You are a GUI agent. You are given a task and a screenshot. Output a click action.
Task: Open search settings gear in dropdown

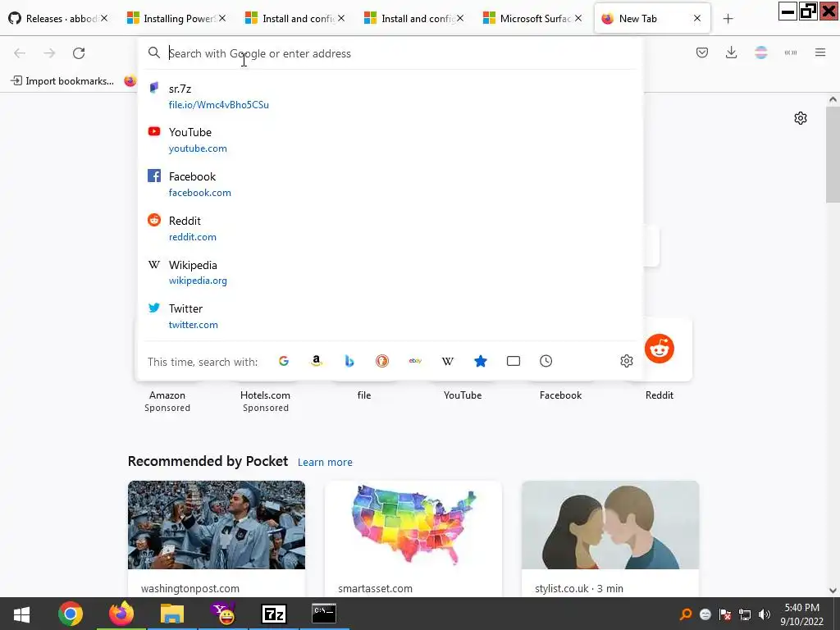point(626,361)
